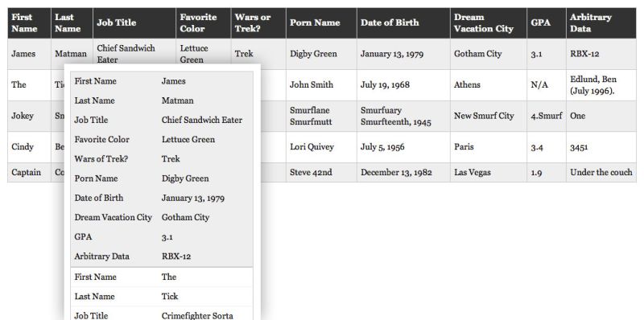Select the December 13, 1982 cell

[403, 172]
